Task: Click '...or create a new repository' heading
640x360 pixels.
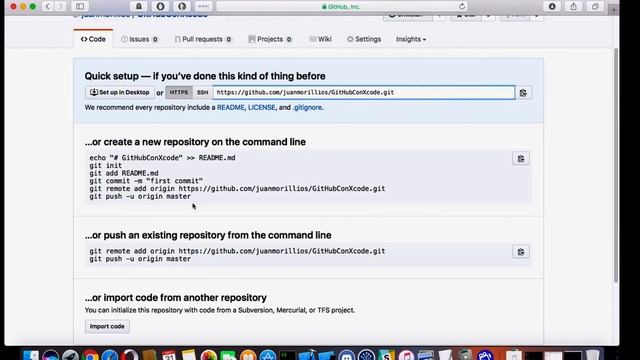Action: (195, 142)
